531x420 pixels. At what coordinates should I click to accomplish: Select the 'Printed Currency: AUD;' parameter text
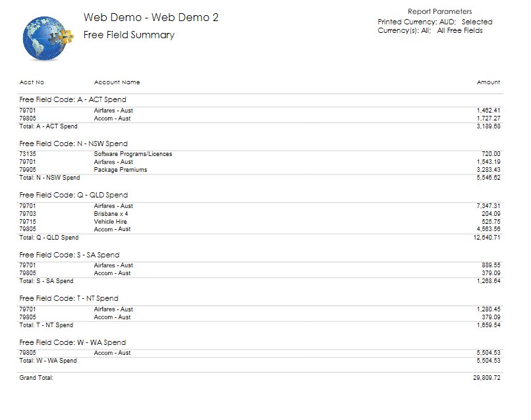click(417, 22)
